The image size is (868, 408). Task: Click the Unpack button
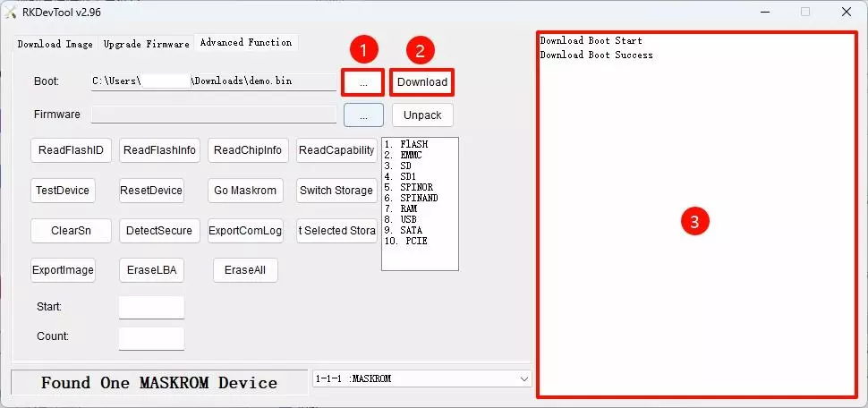pyautogui.click(x=422, y=115)
